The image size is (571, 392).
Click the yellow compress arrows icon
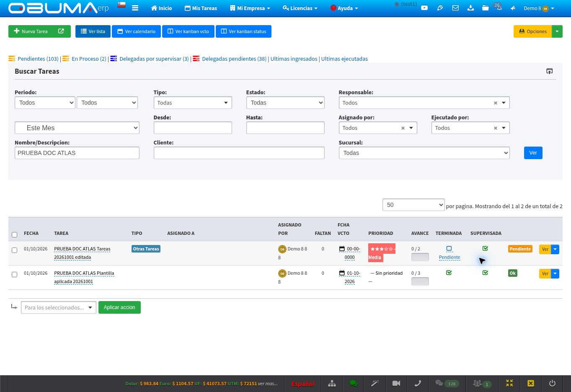pos(509,383)
